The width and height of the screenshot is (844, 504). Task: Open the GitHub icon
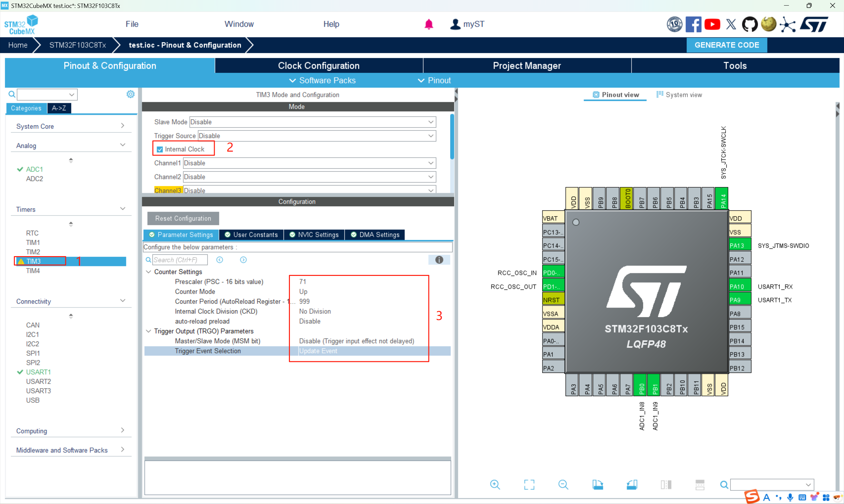(750, 24)
